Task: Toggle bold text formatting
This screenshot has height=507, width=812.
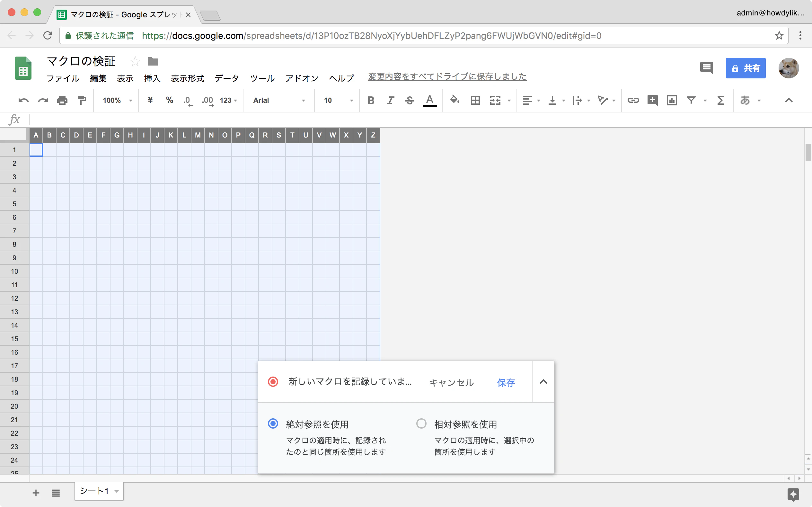Action: pos(371,100)
